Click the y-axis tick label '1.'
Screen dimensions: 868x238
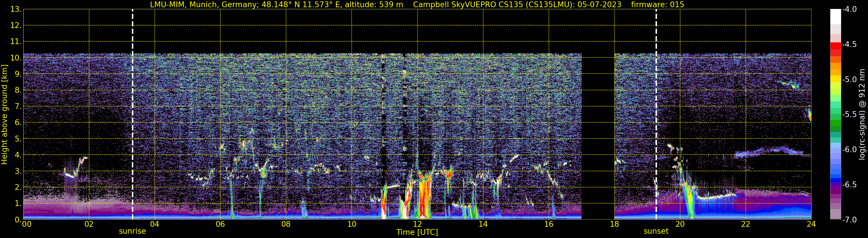click(18, 204)
